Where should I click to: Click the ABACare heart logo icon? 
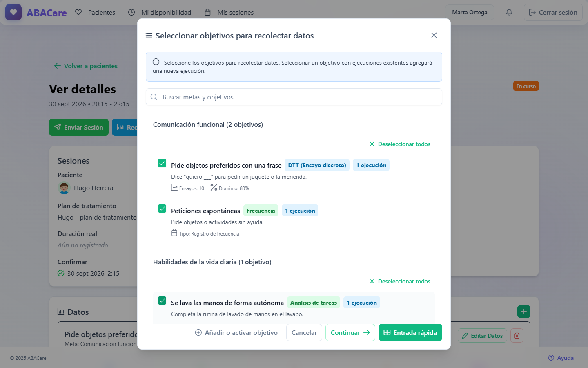13,12
